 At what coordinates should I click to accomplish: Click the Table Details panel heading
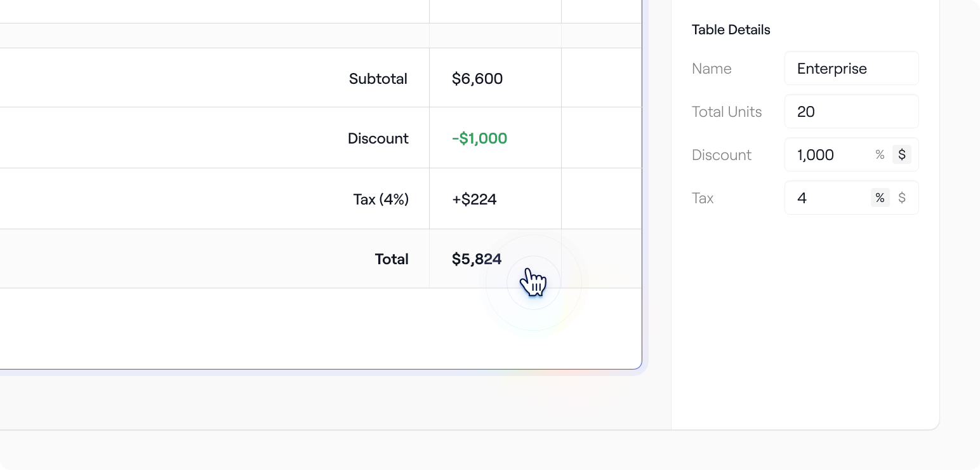tap(731, 30)
